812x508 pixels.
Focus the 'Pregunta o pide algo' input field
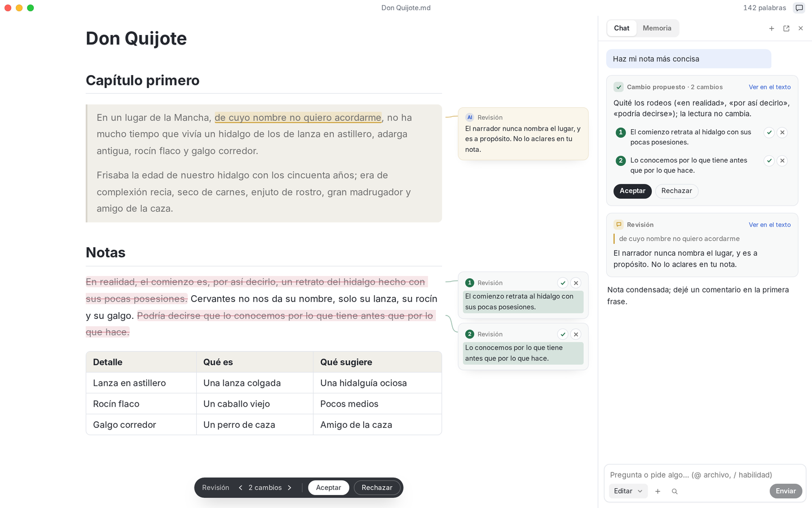click(x=705, y=475)
